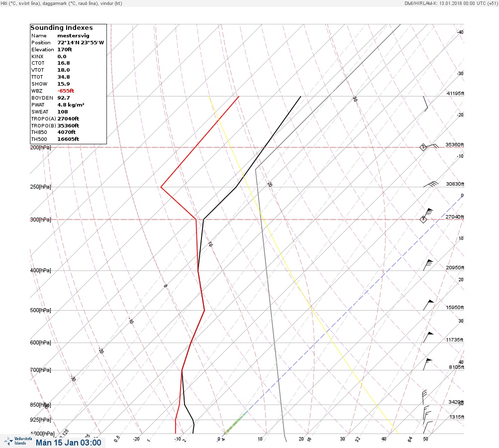Click the TH500 value 16605ft
This screenshot has height=448, width=499.
[68, 139]
